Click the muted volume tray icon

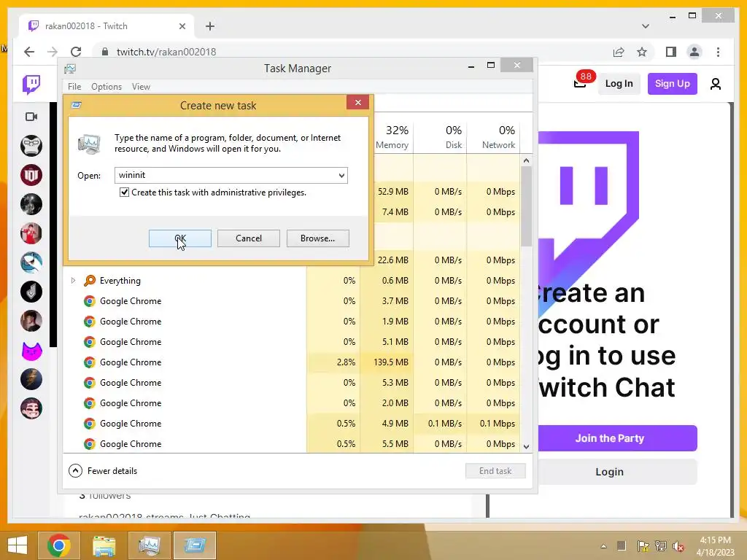coord(678,546)
